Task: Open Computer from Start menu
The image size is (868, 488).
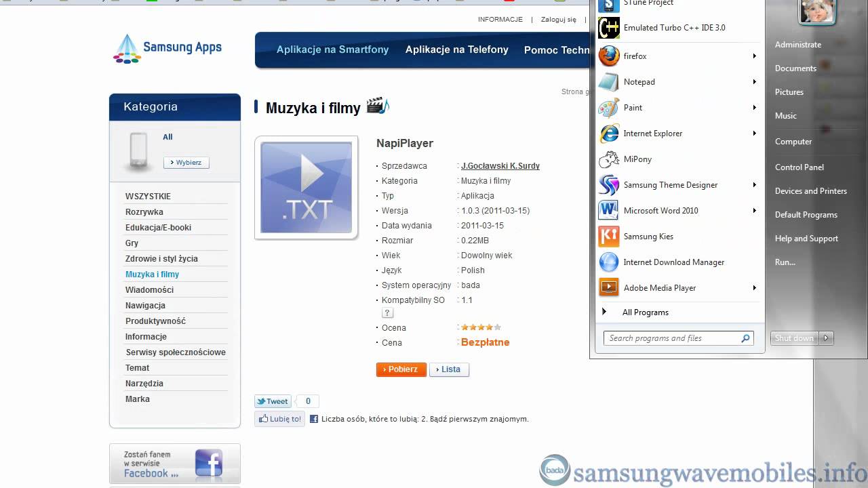Action: (x=793, y=142)
